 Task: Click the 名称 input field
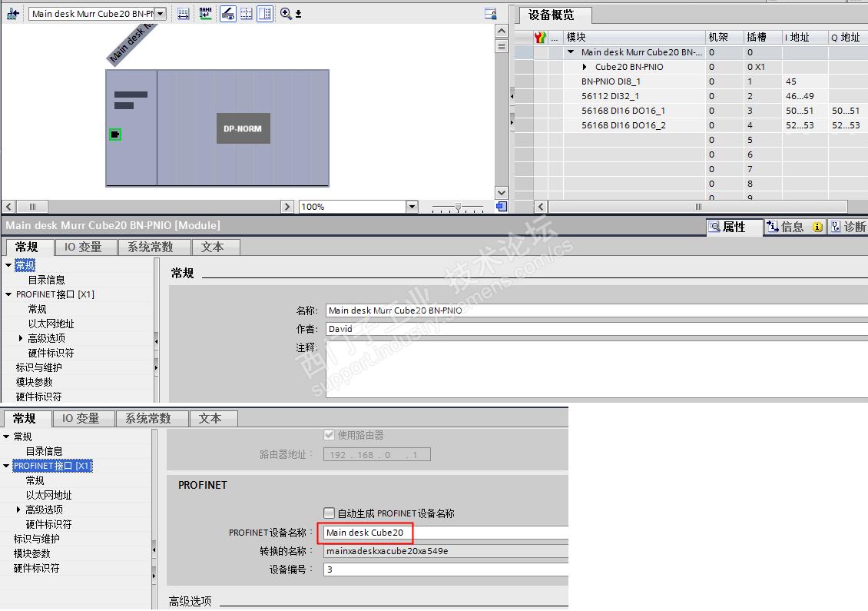click(597, 310)
